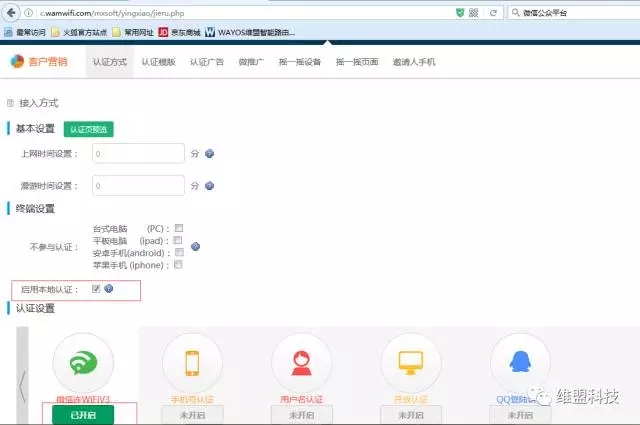640x425 pixels.
Task: Tick the 台式电脑 (PC) checkbox
Action: pyautogui.click(x=178, y=228)
